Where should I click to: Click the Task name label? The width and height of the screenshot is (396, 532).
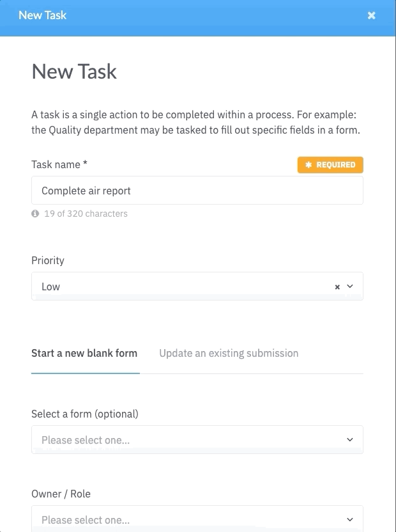(59, 164)
